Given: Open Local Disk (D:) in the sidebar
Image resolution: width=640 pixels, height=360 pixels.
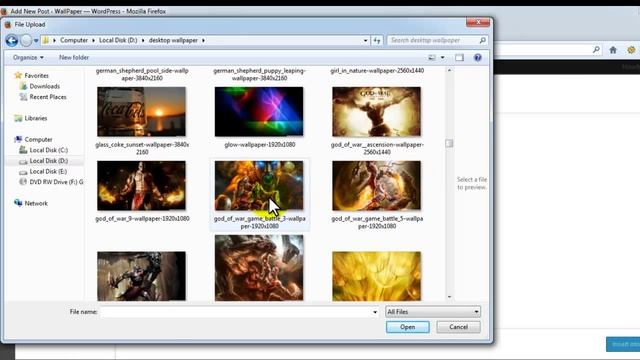Looking at the screenshot, I should [49, 160].
